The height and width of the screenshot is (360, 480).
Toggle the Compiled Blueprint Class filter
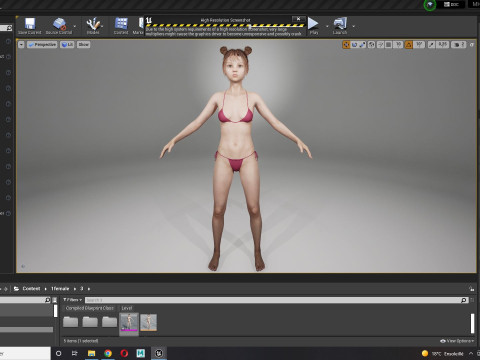pyautogui.click(x=90, y=308)
